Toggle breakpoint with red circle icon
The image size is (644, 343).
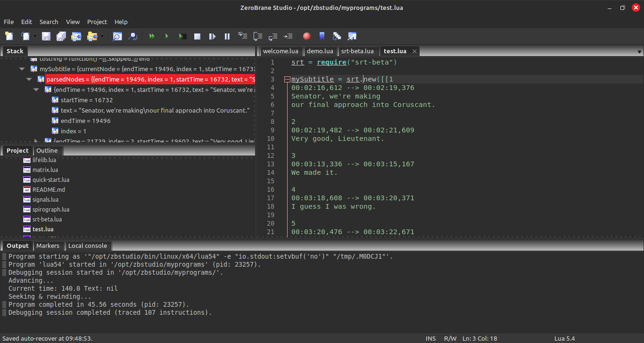[x=307, y=36]
